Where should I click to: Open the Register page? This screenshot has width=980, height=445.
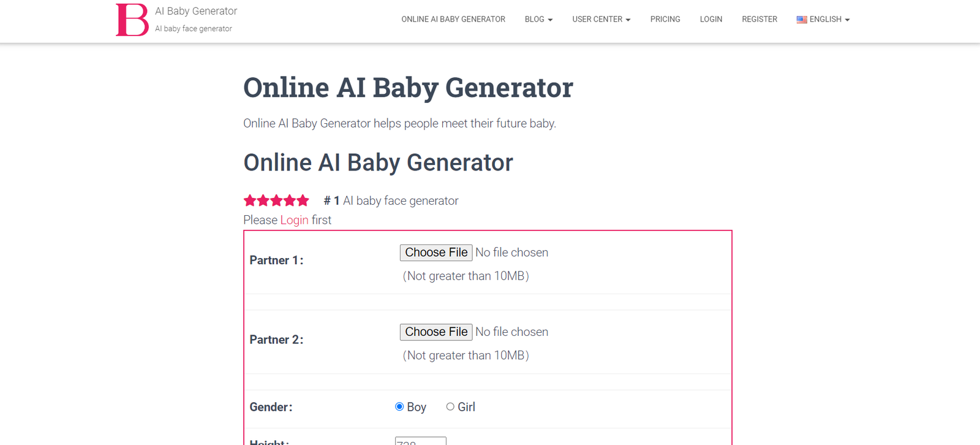(759, 20)
